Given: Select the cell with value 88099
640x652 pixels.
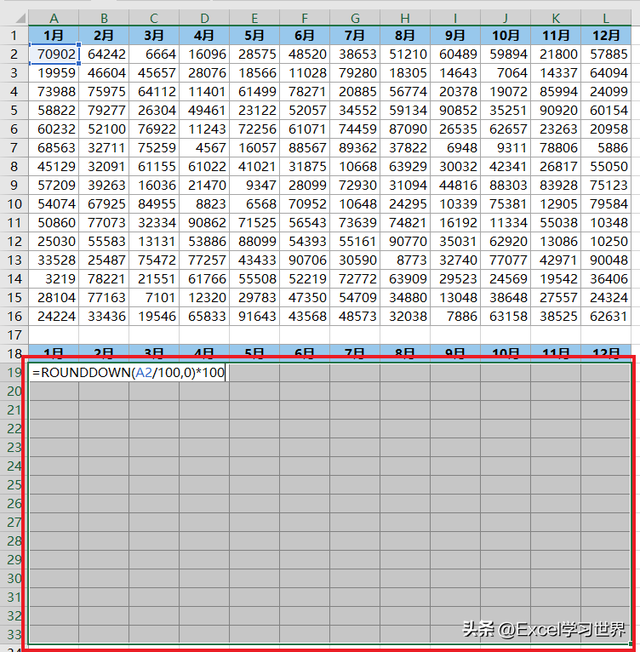Looking at the screenshot, I should (255, 241).
